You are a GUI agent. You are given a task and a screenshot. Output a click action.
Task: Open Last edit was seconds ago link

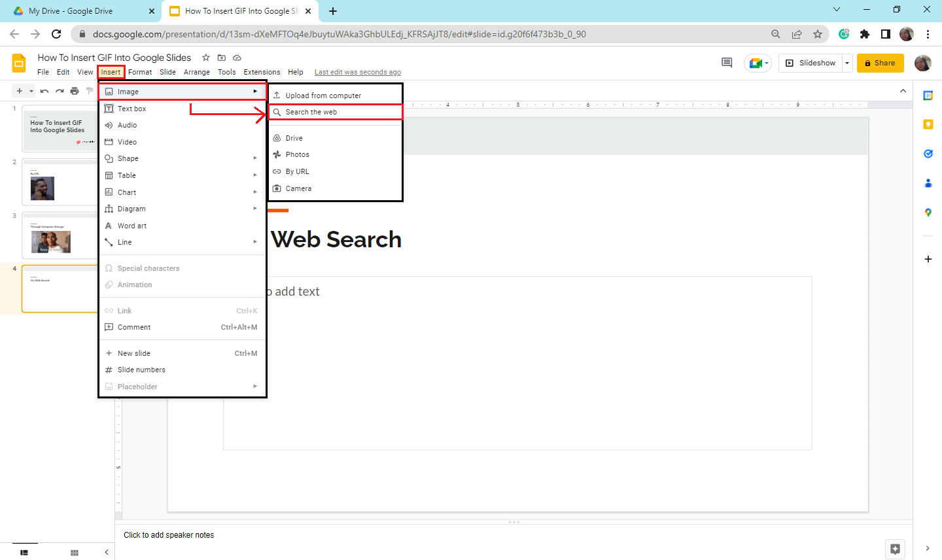[358, 72]
